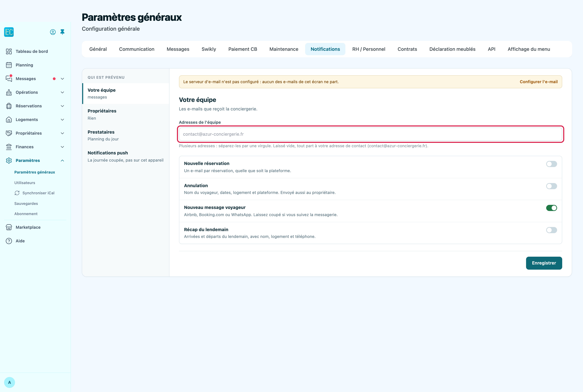The height and width of the screenshot is (392, 583).
Task: Open the account avatar A
Action: click(x=10, y=382)
